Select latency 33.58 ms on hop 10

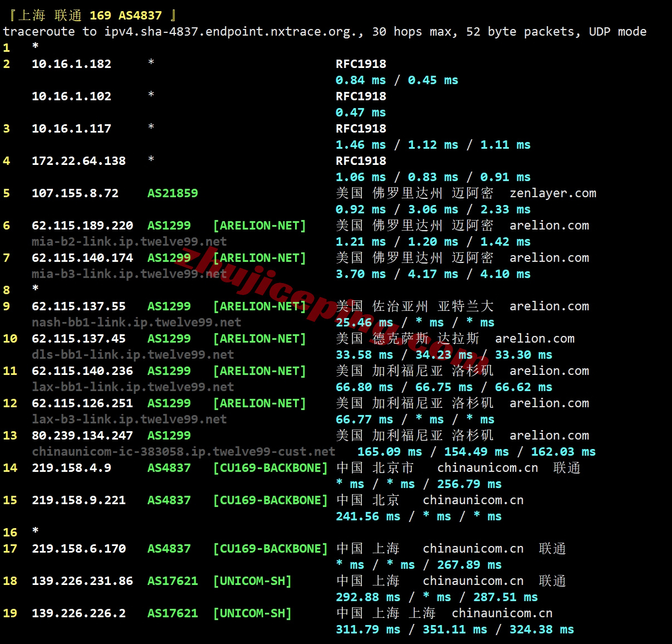[365, 355]
